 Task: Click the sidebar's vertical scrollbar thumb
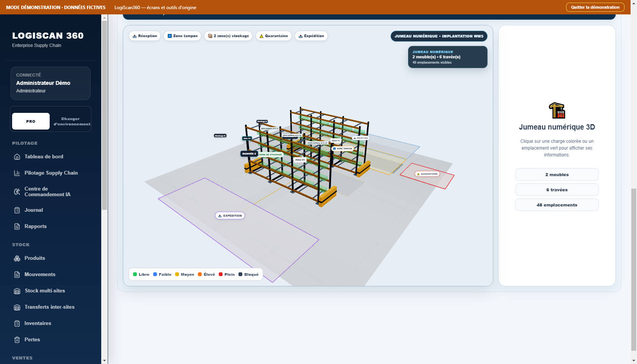pos(105,115)
